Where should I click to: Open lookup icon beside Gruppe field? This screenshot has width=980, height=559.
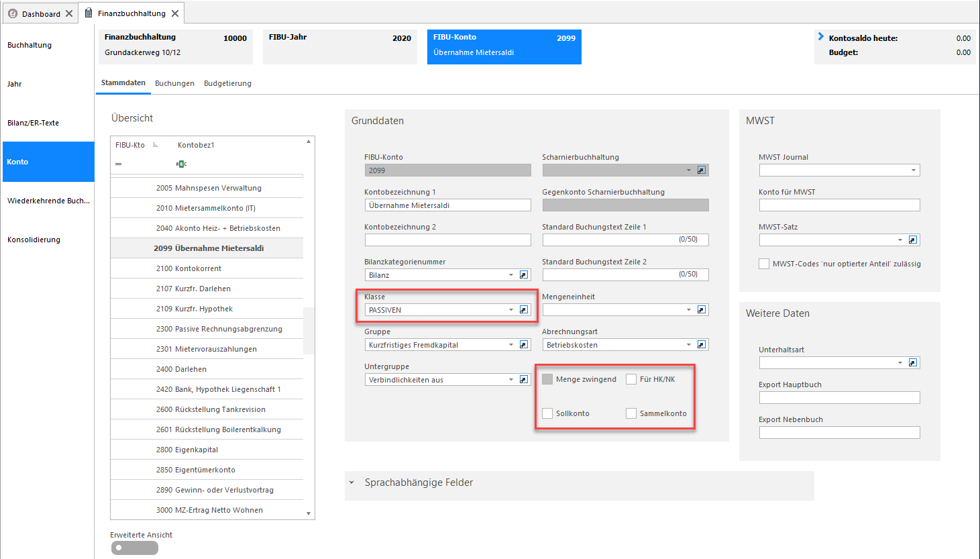click(x=524, y=344)
